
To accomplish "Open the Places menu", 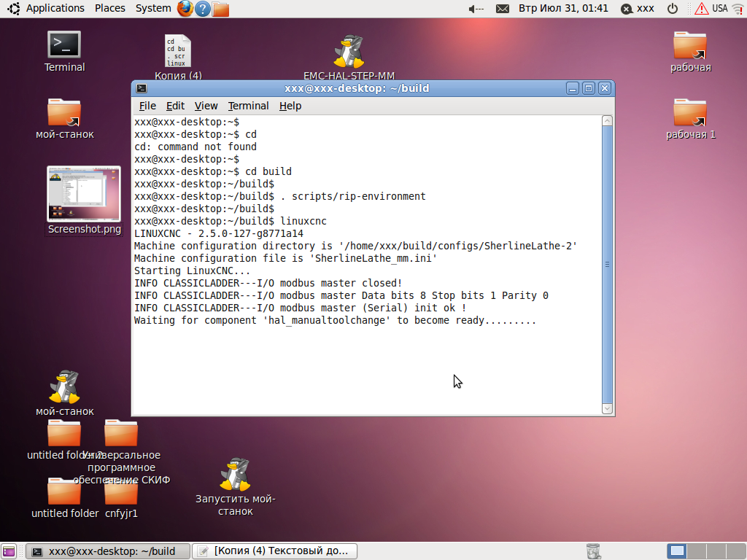I will coord(109,9).
